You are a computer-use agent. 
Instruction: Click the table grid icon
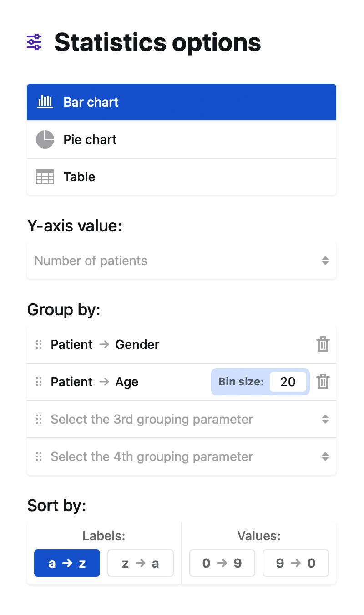pos(45,177)
